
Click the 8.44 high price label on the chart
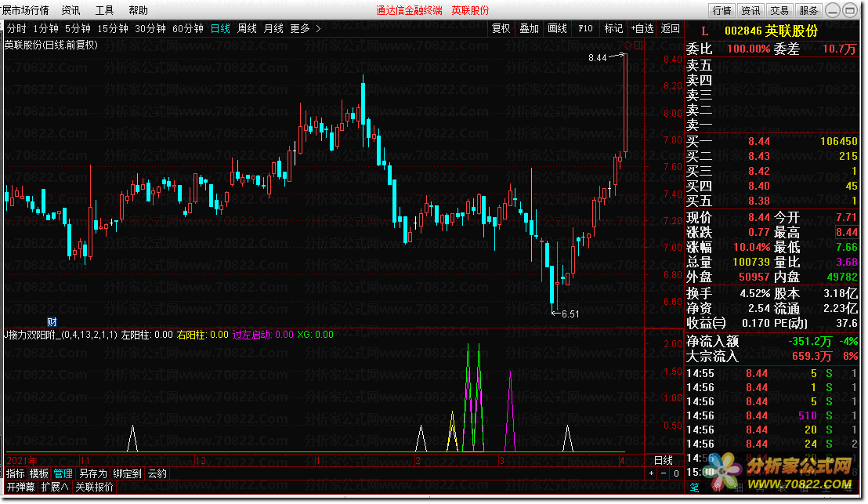598,57
